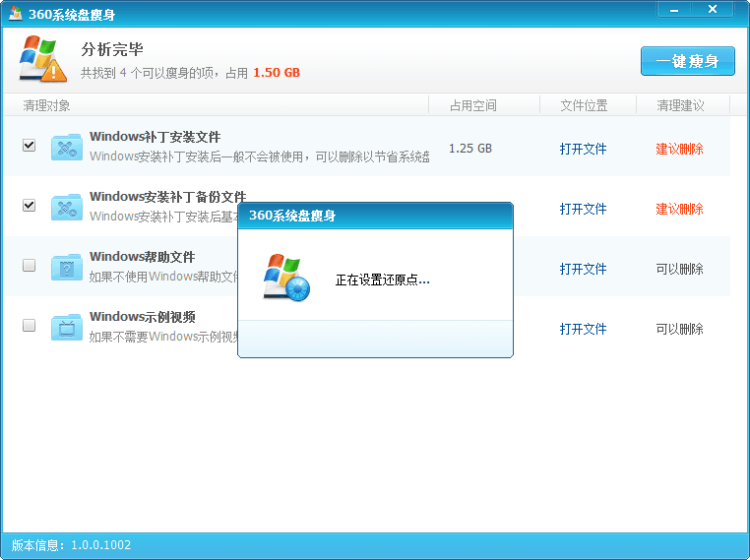Click the 清理建议 column header
This screenshot has width=750, height=560.
click(x=680, y=105)
